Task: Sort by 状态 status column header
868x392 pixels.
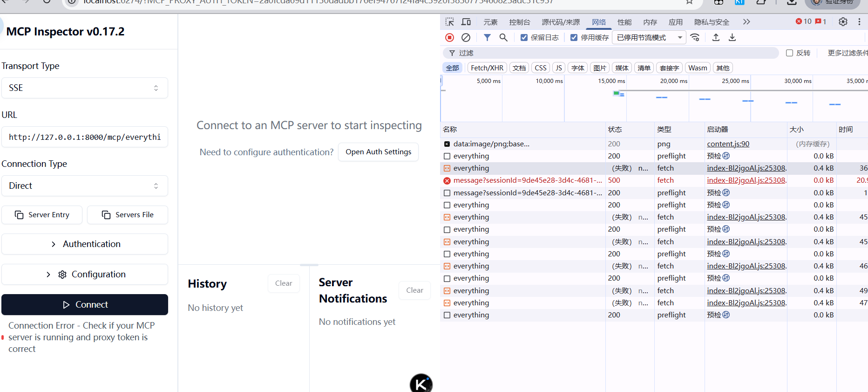Action: (x=630, y=130)
